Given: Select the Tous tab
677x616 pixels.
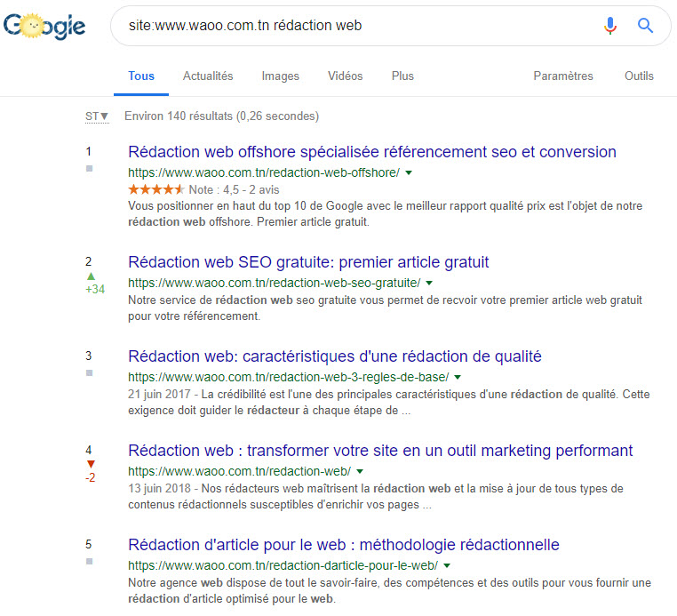Looking at the screenshot, I should click(141, 76).
